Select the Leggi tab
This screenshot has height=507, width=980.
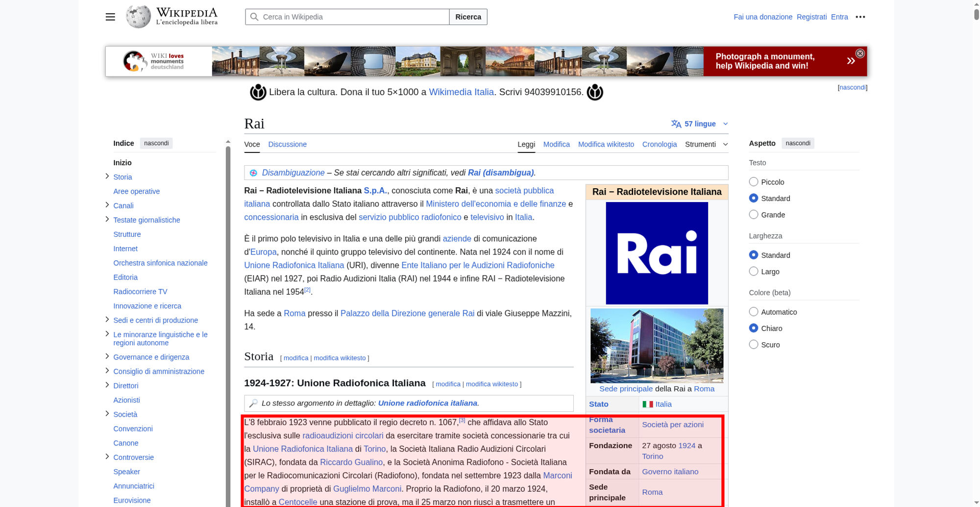coord(526,144)
